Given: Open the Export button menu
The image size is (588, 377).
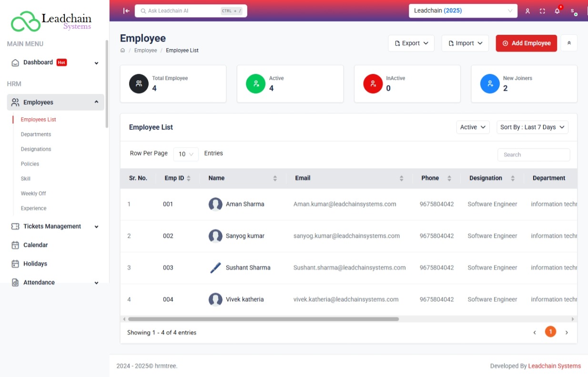Looking at the screenshot, I should click(x=411, y=43).
